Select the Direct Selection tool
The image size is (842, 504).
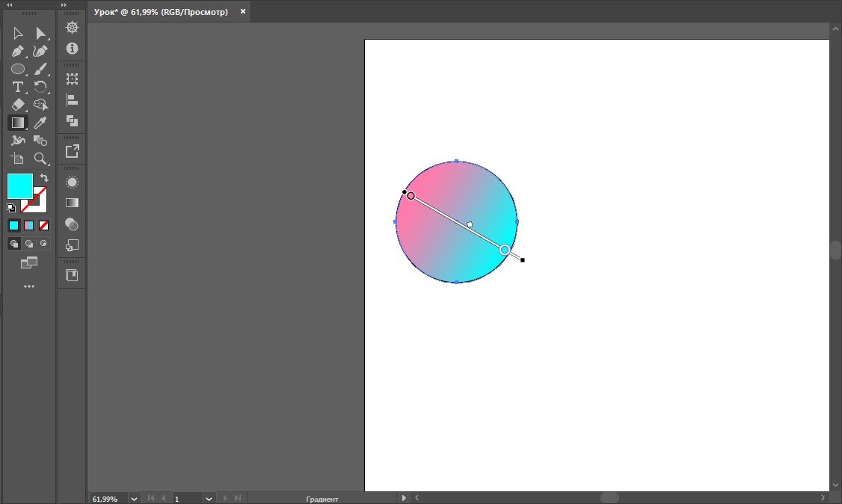pos(40,34)
